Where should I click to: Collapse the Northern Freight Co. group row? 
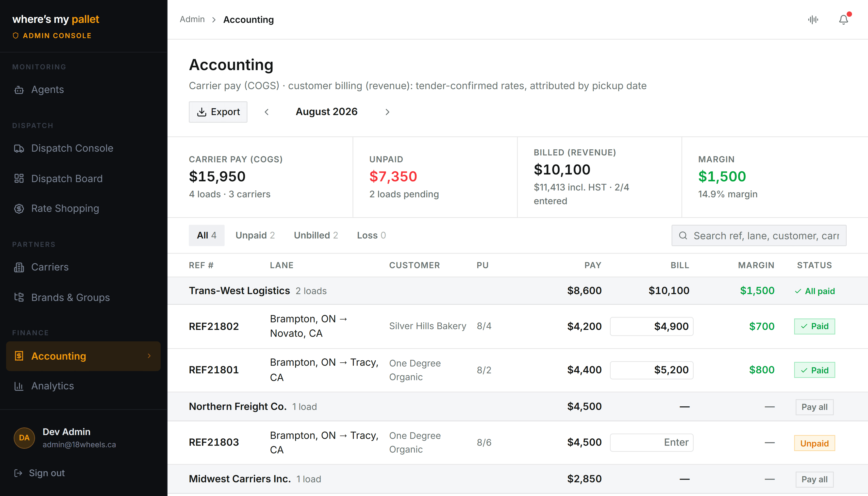pyautogui.click(x=518, y=407)
